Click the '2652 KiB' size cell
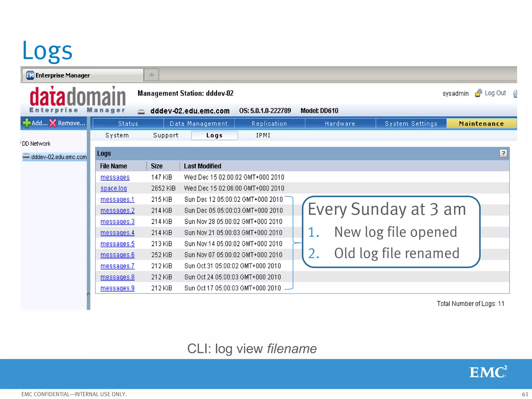This screenshot has height=399, width=532. (163, 188)
